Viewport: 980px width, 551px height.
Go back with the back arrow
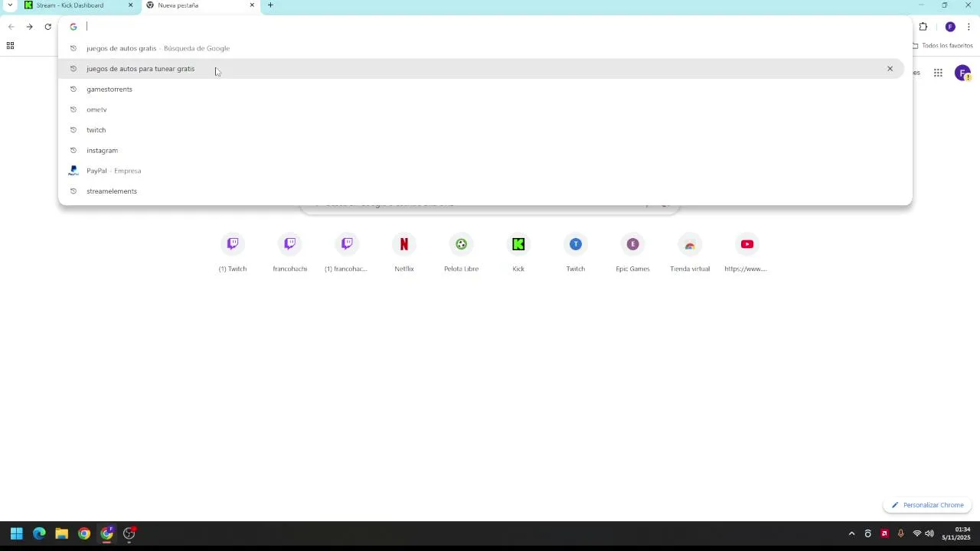coord(11,27)
